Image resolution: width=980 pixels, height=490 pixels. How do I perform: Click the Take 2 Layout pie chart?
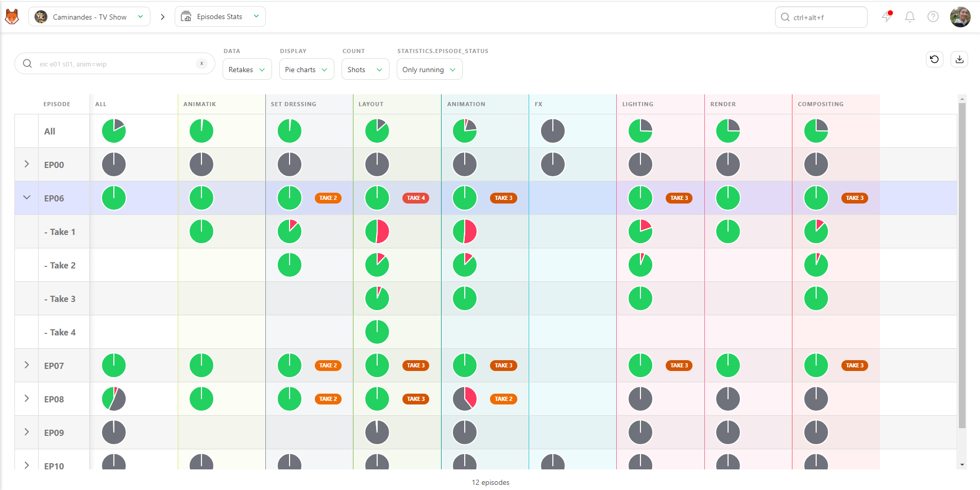coord(377,265)
